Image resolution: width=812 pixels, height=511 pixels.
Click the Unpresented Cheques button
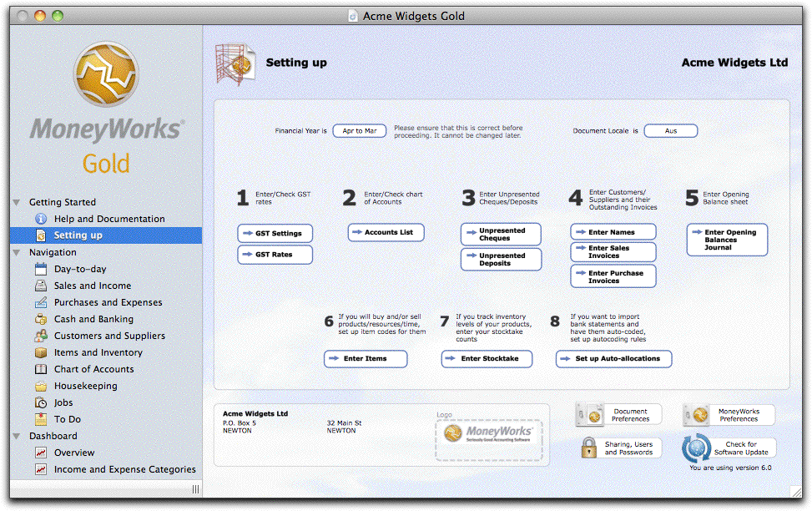pyautogui.click(x=501, y=235)
